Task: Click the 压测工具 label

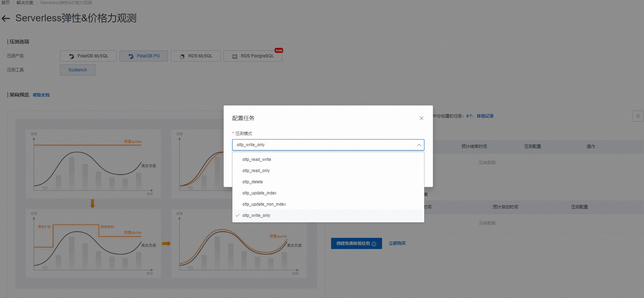Action: [15, 70]
